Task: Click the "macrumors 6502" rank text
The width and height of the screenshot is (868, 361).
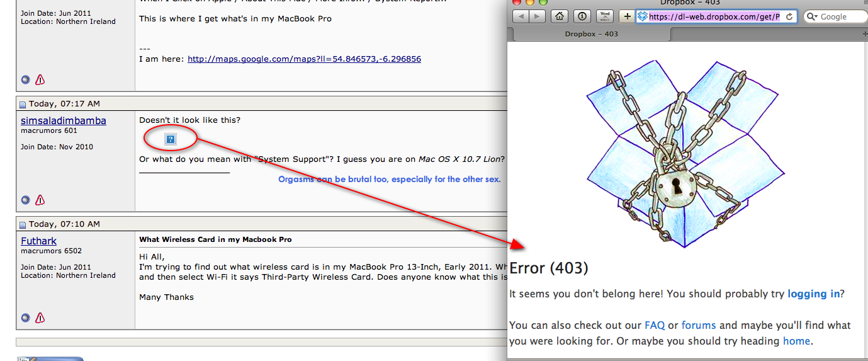Action: (51, 251)
